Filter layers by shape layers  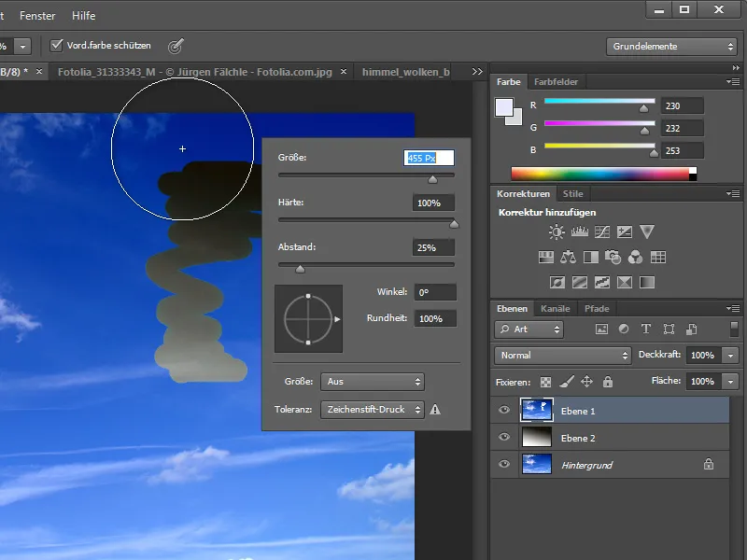[669, 329]
